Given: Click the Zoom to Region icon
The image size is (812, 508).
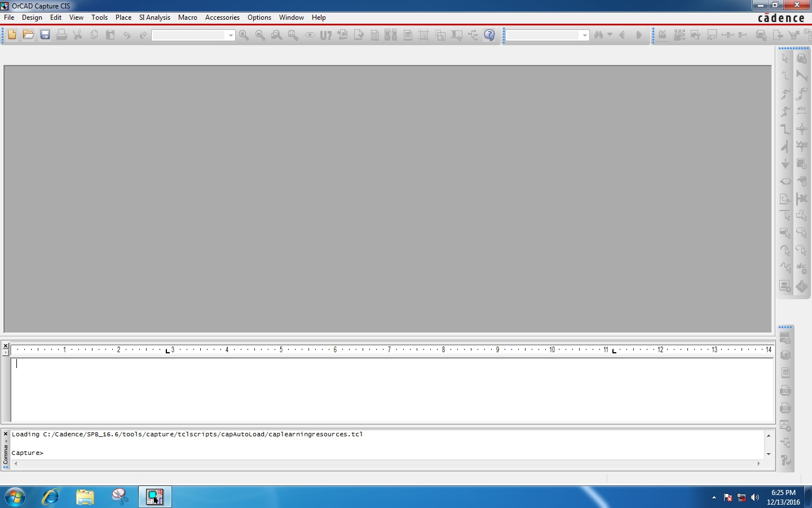Looking at the screenshot, I should click(x=277, y=35).
